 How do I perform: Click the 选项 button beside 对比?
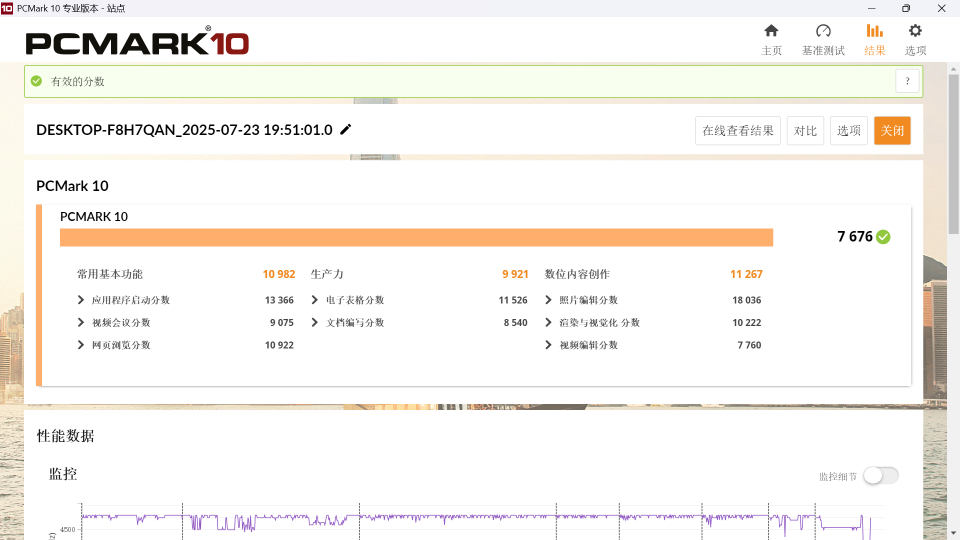click(x=849, y=130)
